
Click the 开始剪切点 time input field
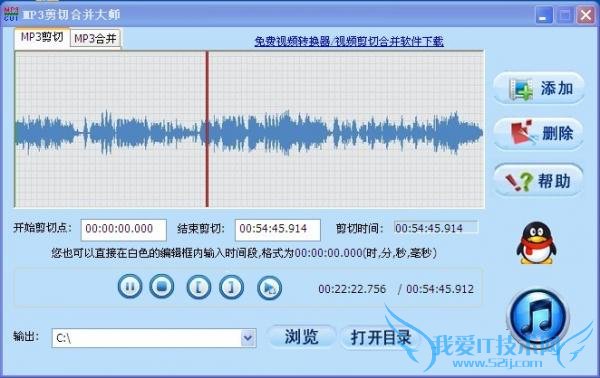[x=124, y=230]
